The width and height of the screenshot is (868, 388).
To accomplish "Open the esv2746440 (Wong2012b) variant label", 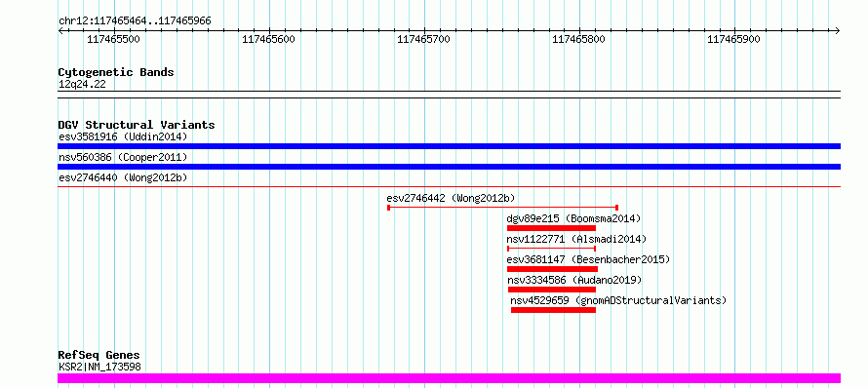I will point(123,177).
